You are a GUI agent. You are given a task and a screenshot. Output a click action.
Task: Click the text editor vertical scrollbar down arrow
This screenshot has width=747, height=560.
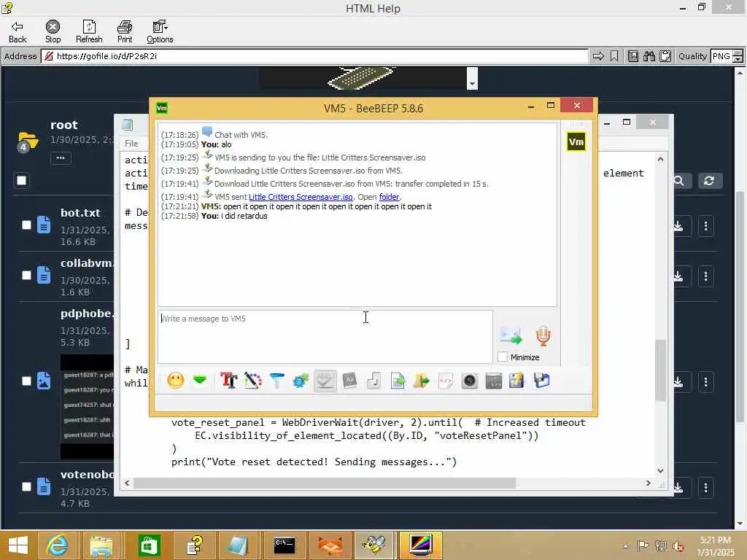pyautogui.click(x=660, y=471)
